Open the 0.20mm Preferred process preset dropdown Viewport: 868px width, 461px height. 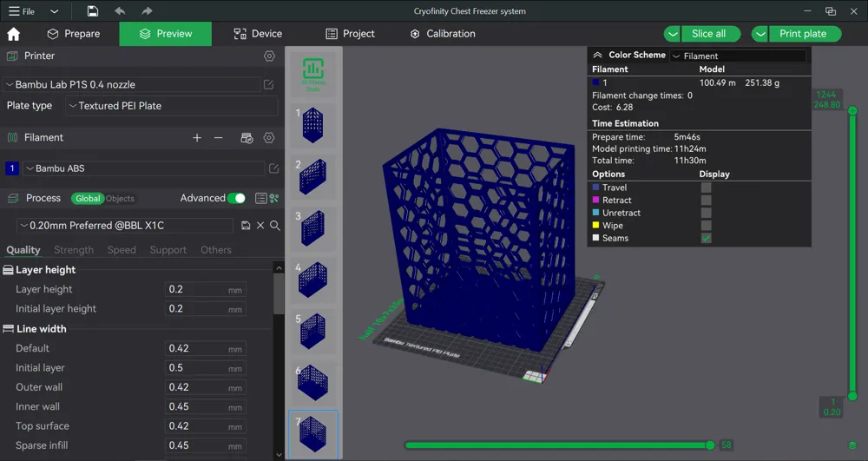point(125,225)
